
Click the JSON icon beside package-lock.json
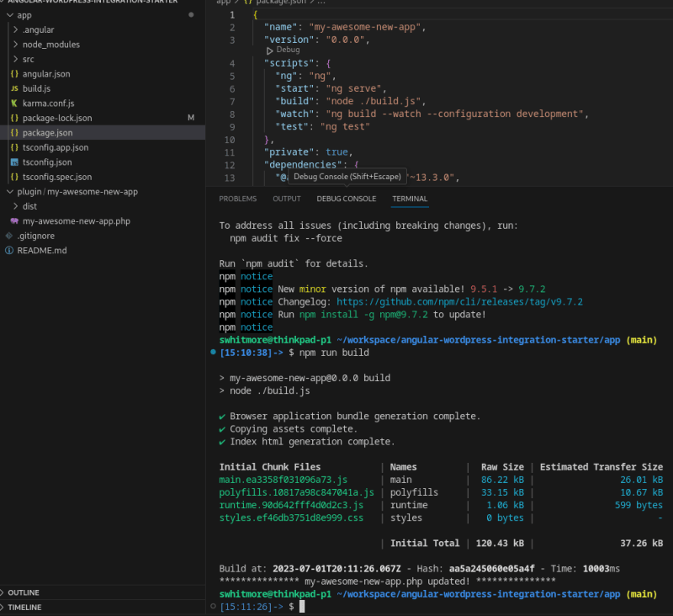[14, 118]
